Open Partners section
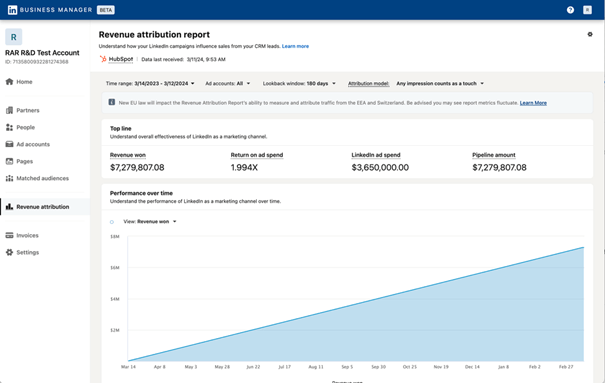The height and width of the screenshot is (383, 605). (x=28, y=110)
